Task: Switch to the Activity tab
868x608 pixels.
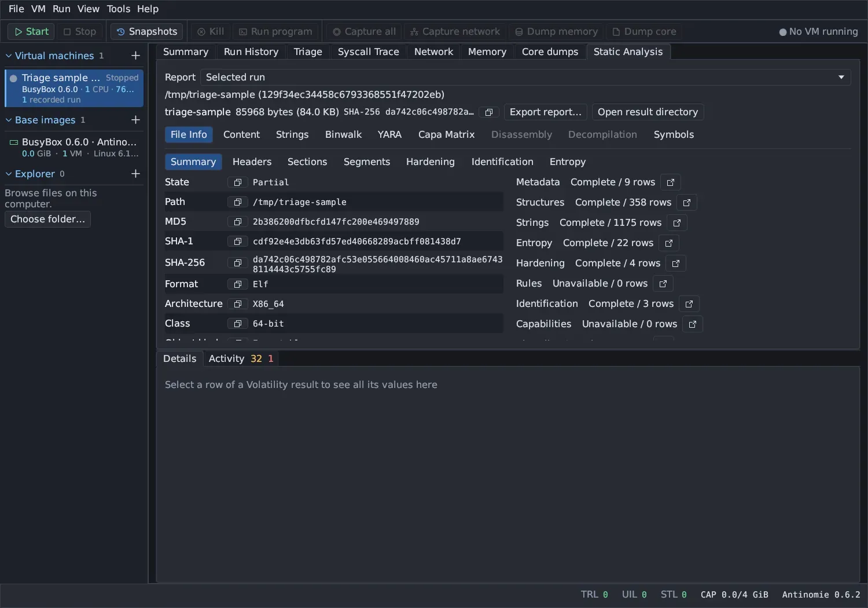Action: coord(241,359)
